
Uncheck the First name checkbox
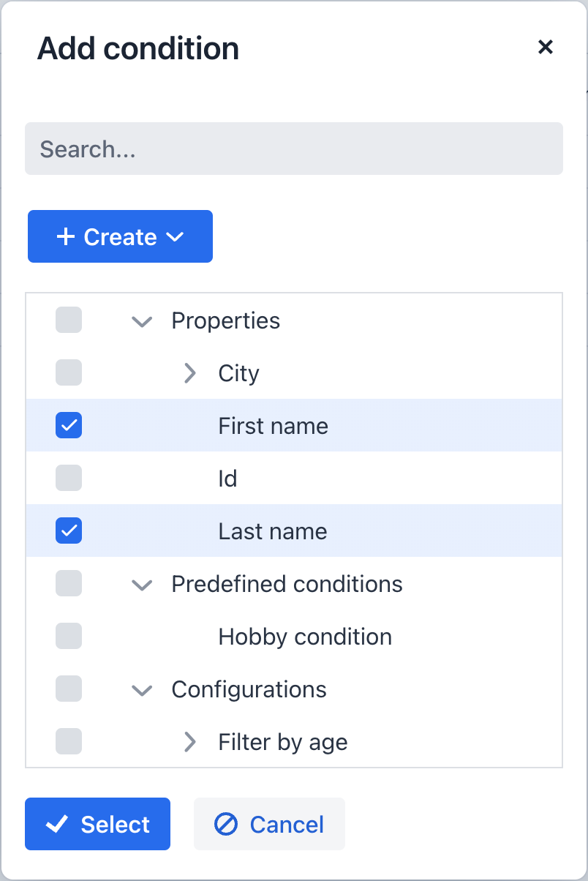pos(68,425)
